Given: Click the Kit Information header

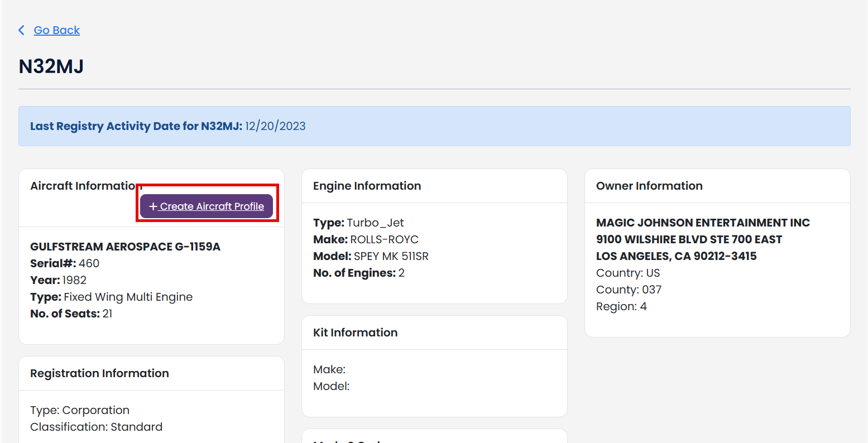Looking at the screenshot, I should pos(356,333).
